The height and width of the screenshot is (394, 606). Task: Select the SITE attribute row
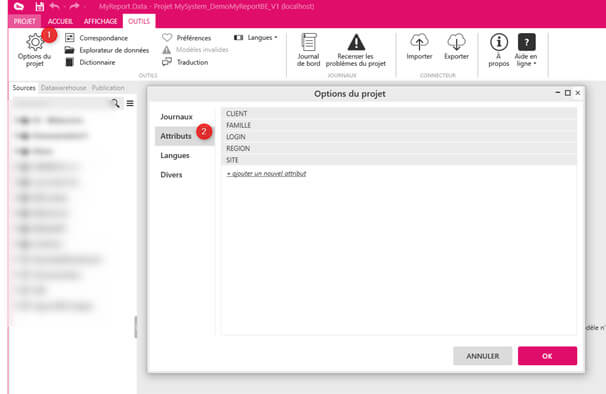(399, 160)
